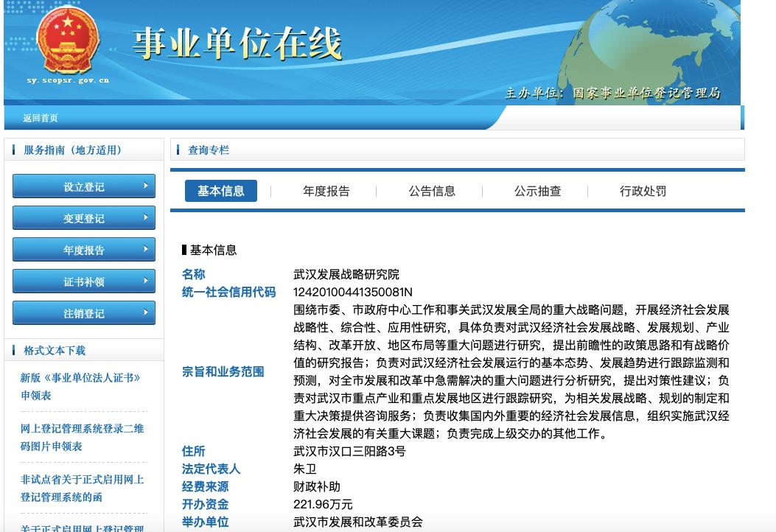776x532 pixels.
Task: Open the 行政处罚 tab
Action: 643,191
